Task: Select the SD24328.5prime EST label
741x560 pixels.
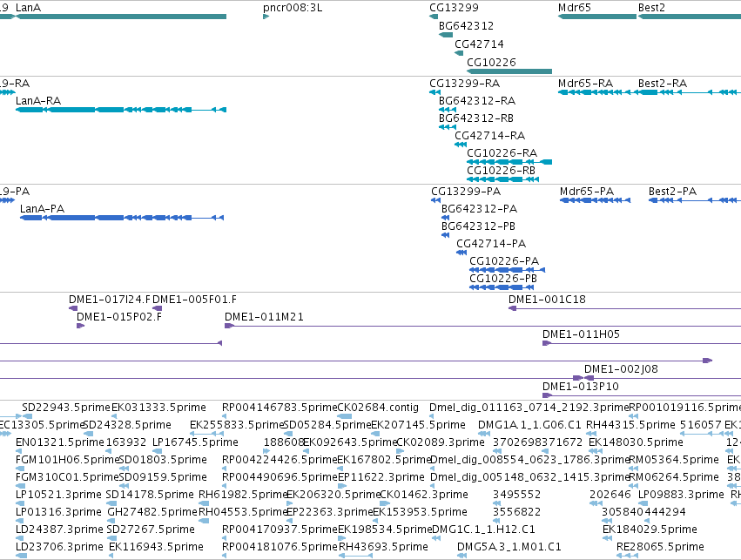Action: [127, 425]
